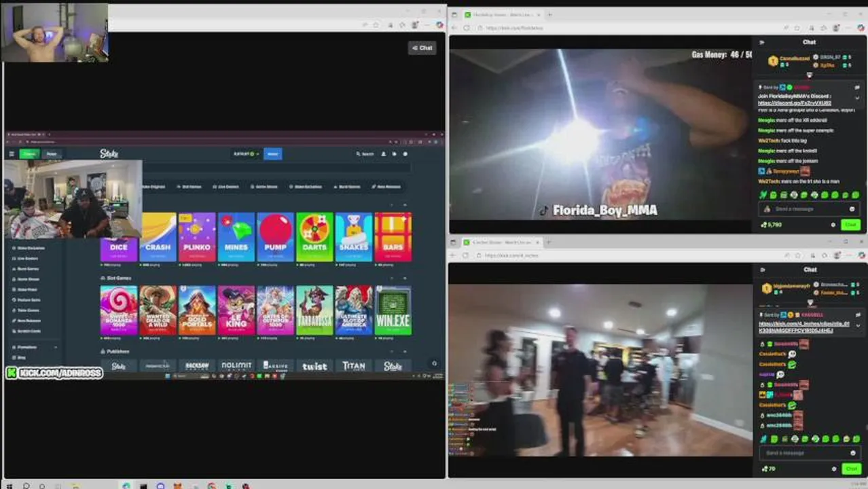Open pinned kick.com link in bottom chat
Screen dimensions: 868x489
pos(804,327)
